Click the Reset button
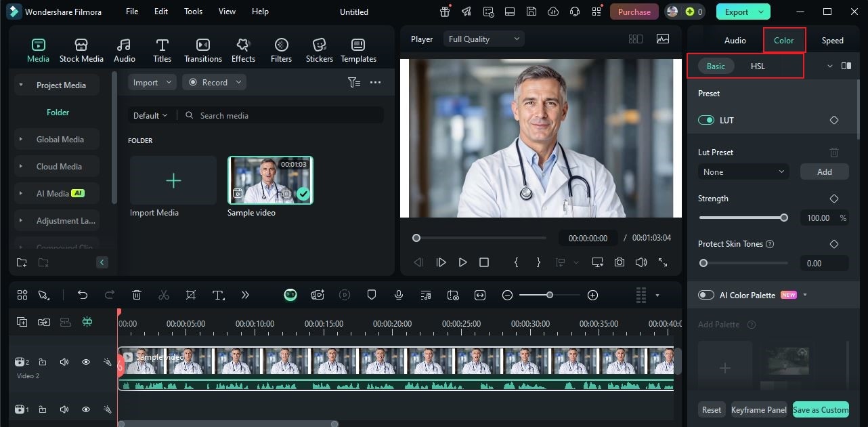Image resolution: width=868 pixels, height=427 pixels. (712, 409)
